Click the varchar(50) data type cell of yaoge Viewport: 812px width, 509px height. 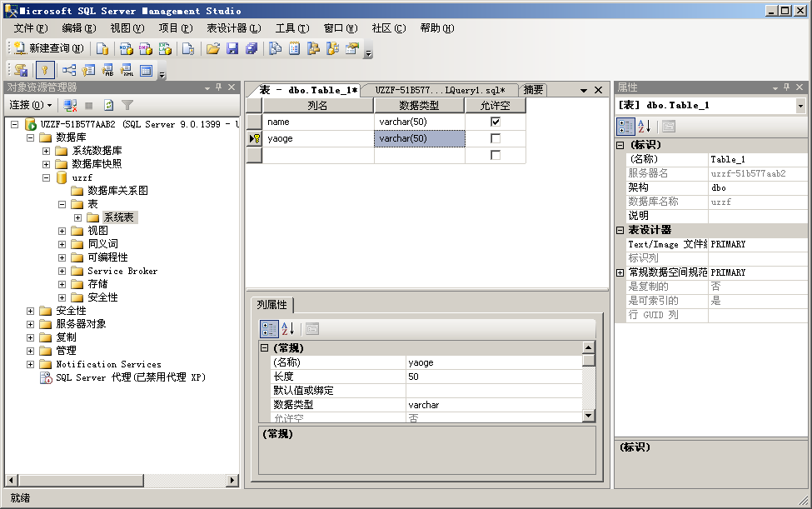point(420,138)
